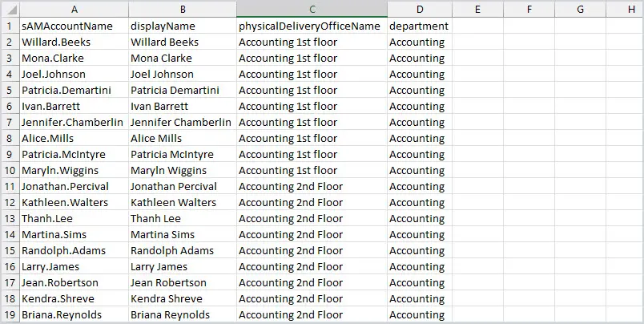Viewport: 644px width, 324px height.
Task: Select column D header
Action: tap(420, 9)
